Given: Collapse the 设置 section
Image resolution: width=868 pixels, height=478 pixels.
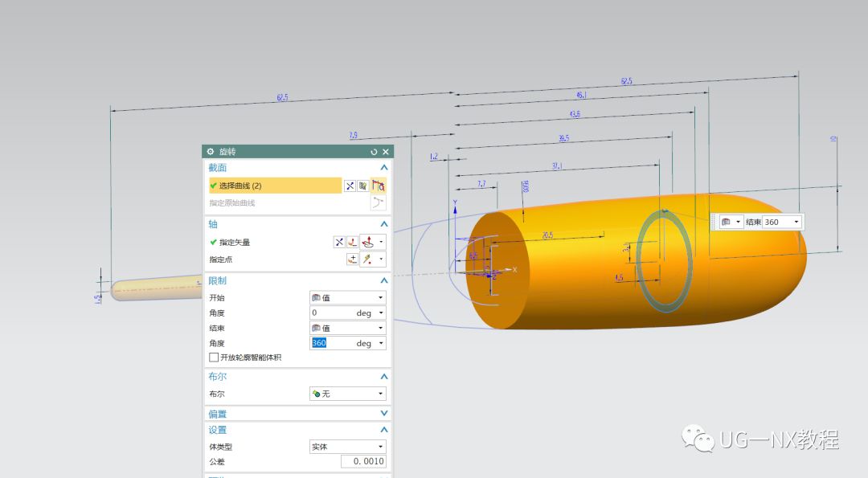Looking at the screenshot, I should click(384, 430).
